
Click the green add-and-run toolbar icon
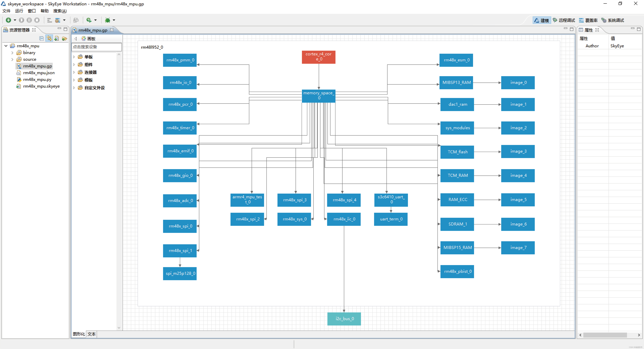(89, 20)
